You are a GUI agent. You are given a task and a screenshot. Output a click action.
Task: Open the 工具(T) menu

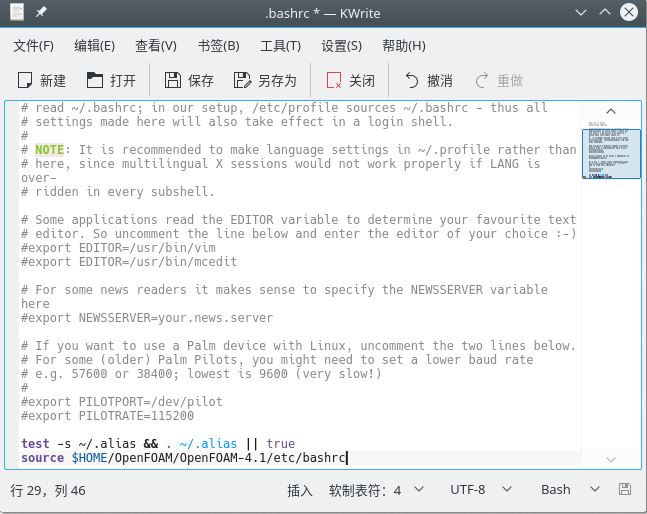point(280,45)
